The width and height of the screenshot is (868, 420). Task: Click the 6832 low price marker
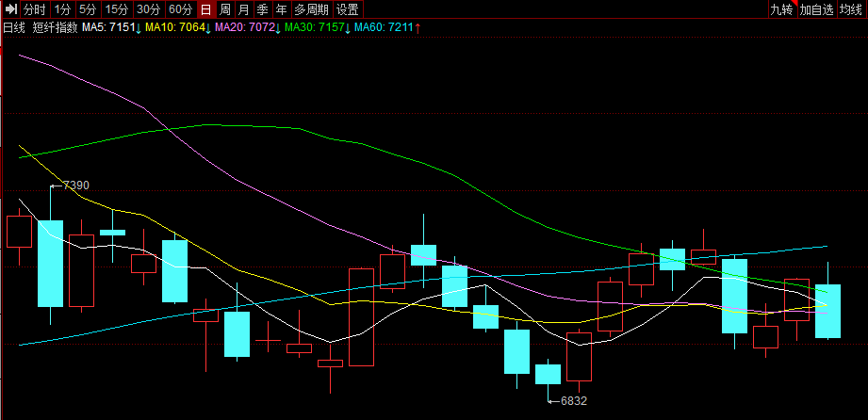pos(574,401)
